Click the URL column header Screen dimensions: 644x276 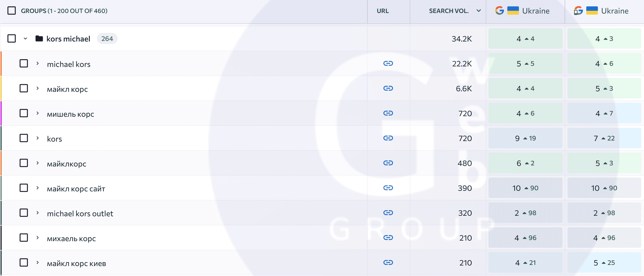[x=383, y=11]
